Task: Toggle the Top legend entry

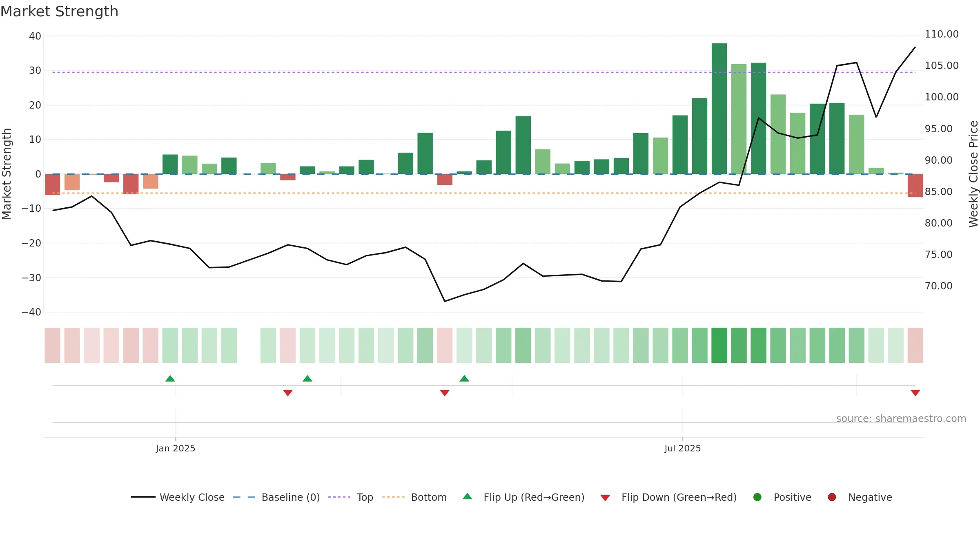Action: (x=351, y=497)
